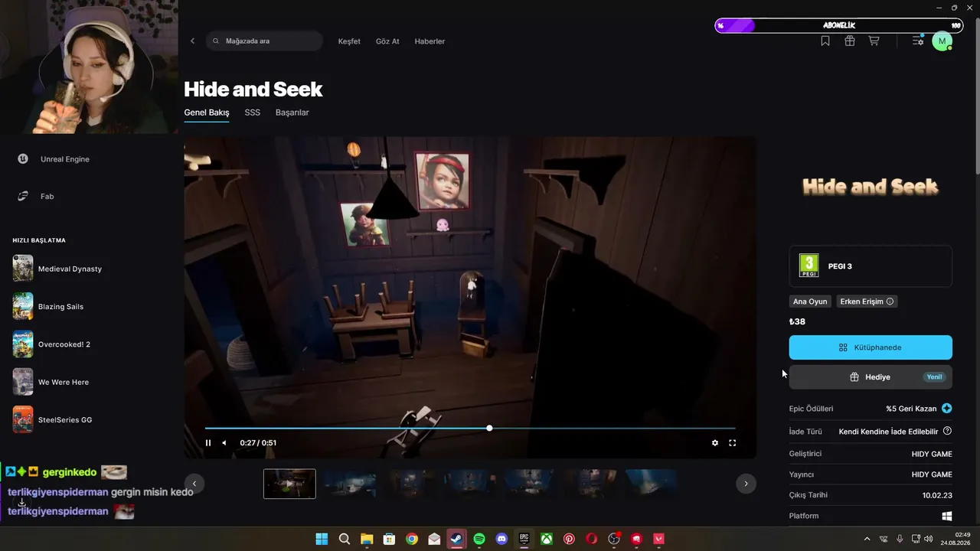
Task: Switch to the Başarılar tab
Action: click(292, 112)
